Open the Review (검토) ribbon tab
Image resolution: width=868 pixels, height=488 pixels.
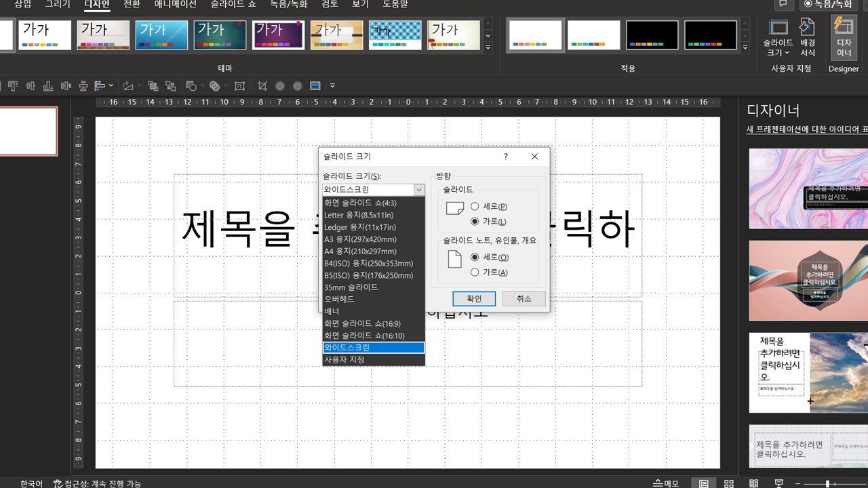pos(330,4)
